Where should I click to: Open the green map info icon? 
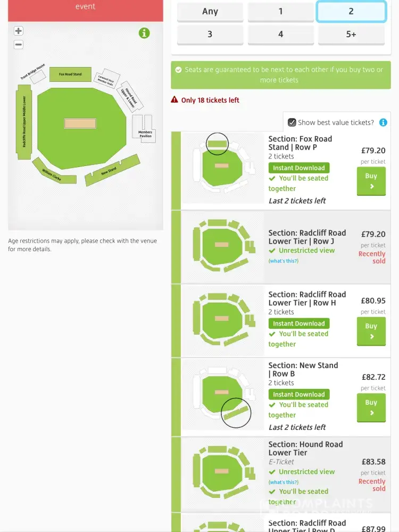tap(144, 33)
